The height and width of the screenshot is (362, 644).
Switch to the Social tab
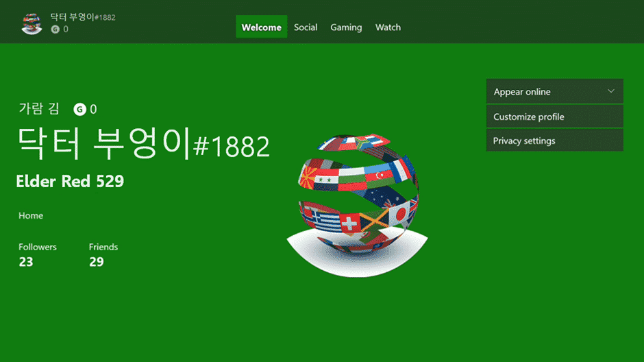[x=306, y=27]
